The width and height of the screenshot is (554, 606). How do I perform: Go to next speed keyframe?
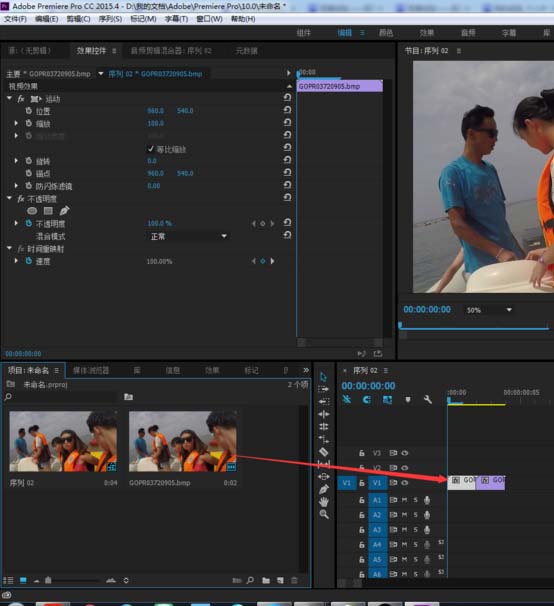[273, 261]
